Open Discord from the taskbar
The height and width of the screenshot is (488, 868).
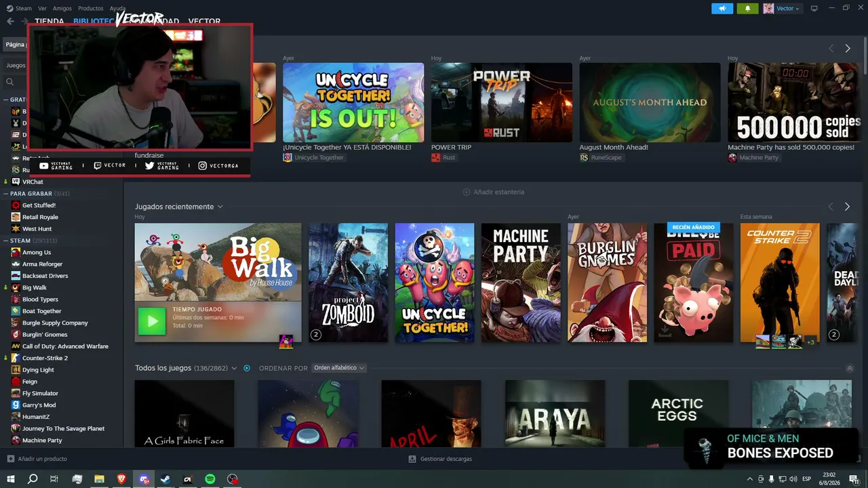pos(144,479)
